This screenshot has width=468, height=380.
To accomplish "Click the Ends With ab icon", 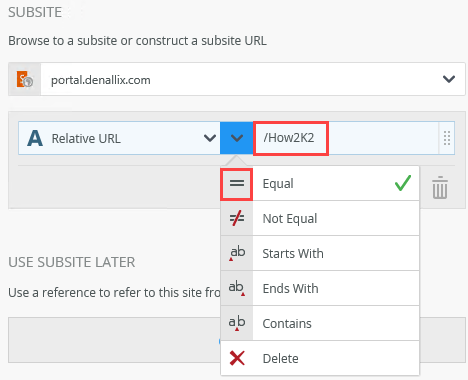I will pos(237,288).
